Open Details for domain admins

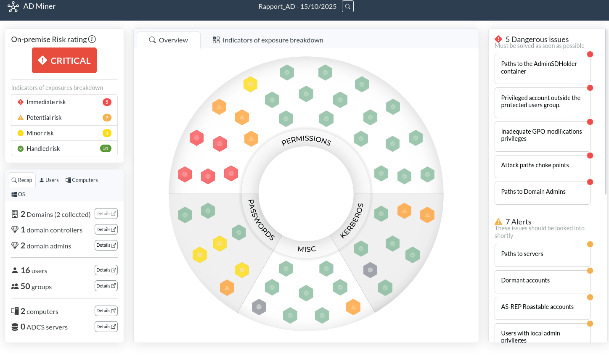coord(106,245)
